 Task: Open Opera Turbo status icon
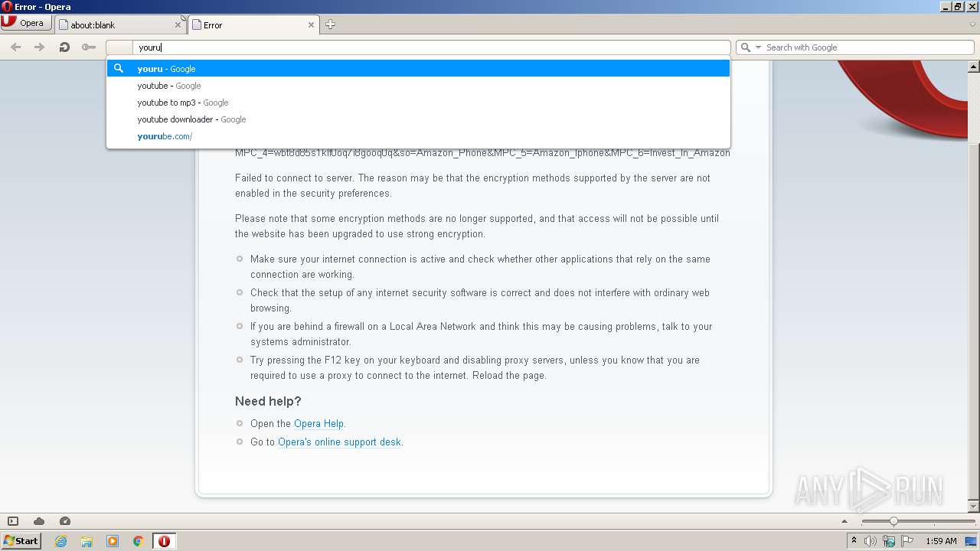pos(65,521)
